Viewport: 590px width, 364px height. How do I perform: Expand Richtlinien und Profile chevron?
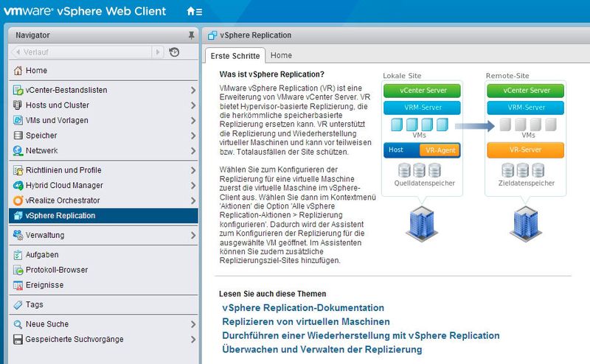click(193, 170)
